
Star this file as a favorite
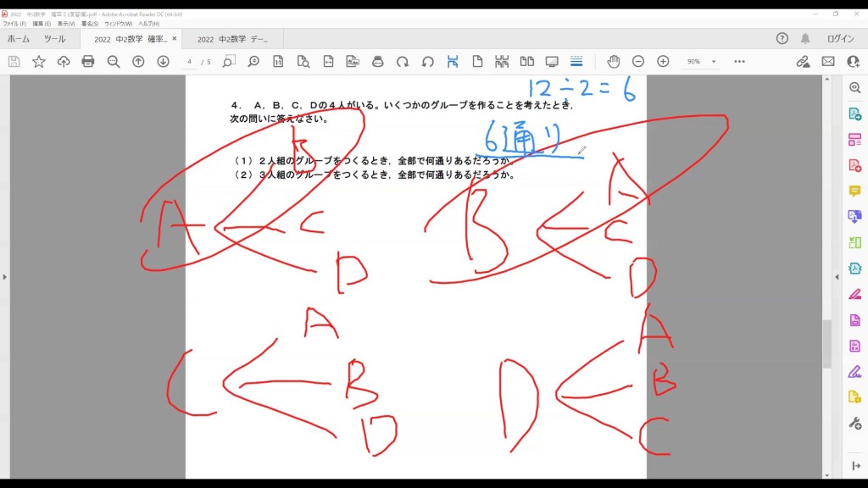(x=39, y=62)
